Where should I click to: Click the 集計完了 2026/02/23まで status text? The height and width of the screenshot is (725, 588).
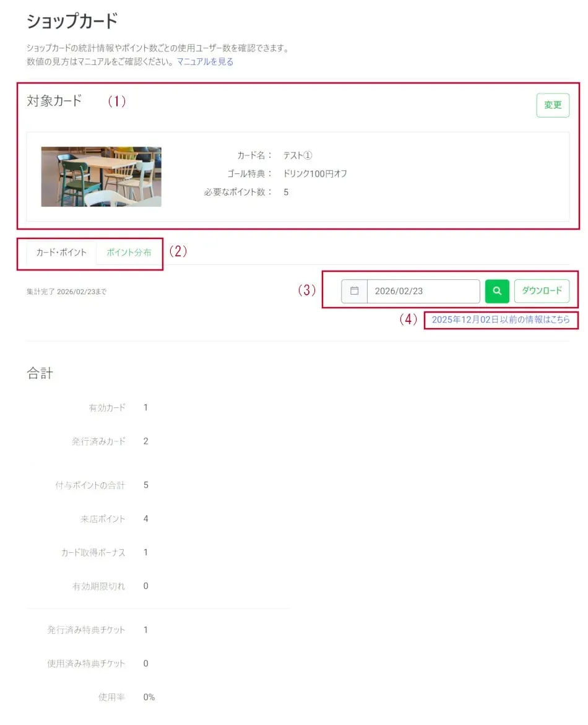67,292
